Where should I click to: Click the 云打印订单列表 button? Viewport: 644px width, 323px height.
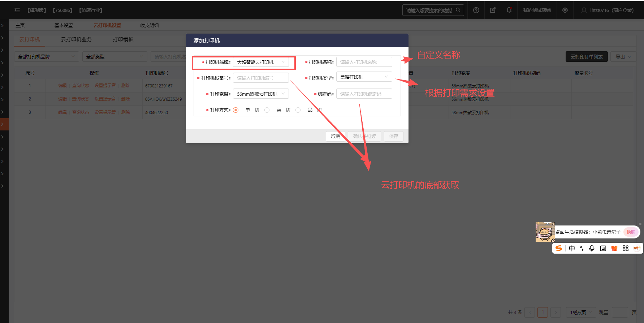click(586, 57)
